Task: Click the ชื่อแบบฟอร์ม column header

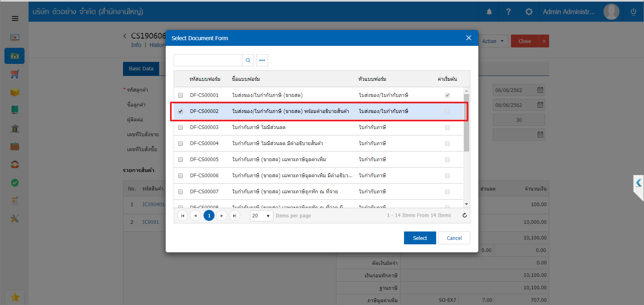Action: pos(246,79)
